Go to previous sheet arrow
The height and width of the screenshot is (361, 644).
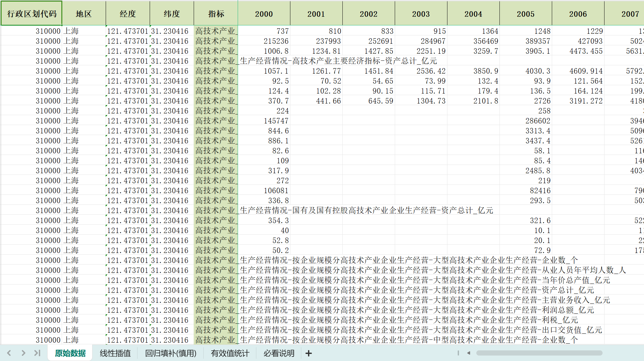click(x=9, y=353)
